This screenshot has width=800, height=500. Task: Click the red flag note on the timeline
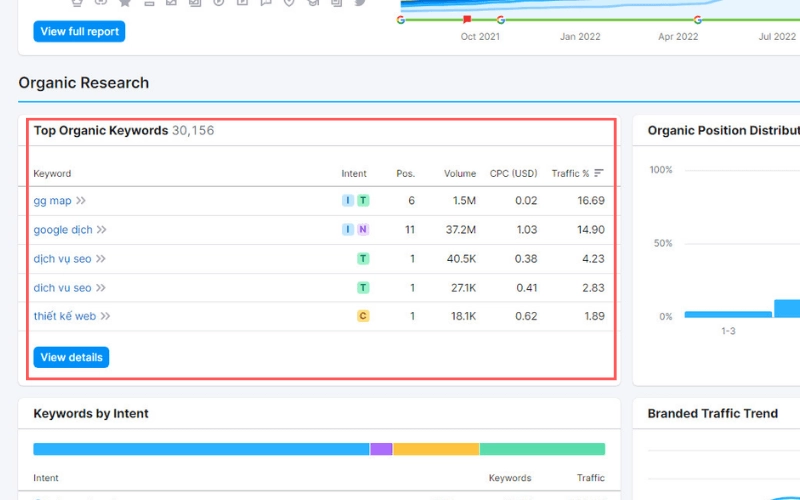point(467,19)
